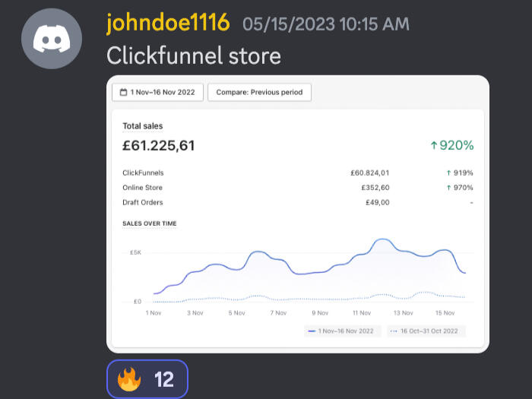Click the Online Store 970% increase indicator
The height and width of the screenshot is (399, 532).
(459, 188)
